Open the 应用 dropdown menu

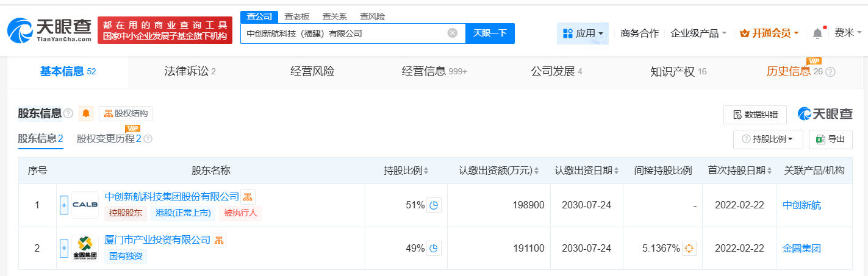tap(583, 34)
